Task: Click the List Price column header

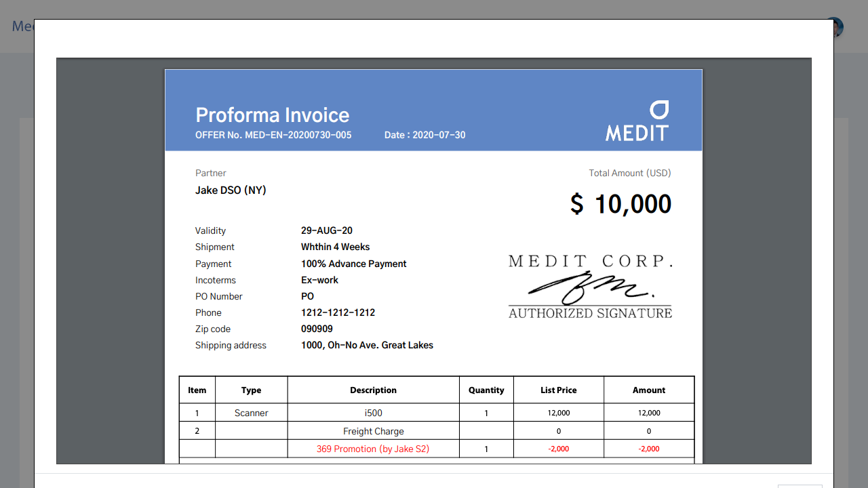Action: coord(558,390)
